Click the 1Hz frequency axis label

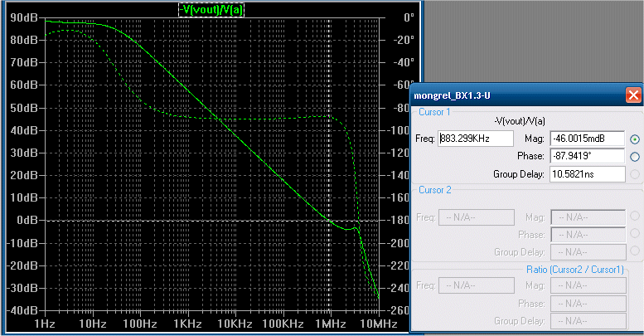[x=45, y=324]
